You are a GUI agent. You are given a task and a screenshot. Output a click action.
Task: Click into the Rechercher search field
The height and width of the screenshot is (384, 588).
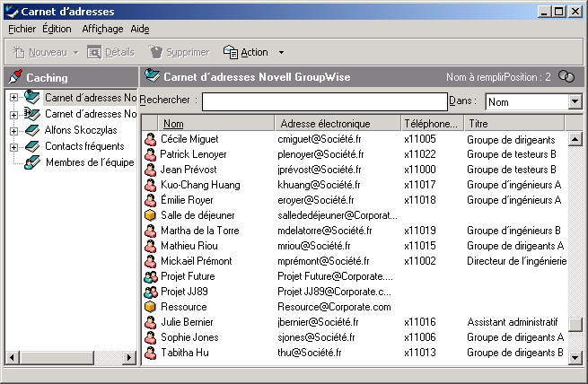[x=323, y=102]
